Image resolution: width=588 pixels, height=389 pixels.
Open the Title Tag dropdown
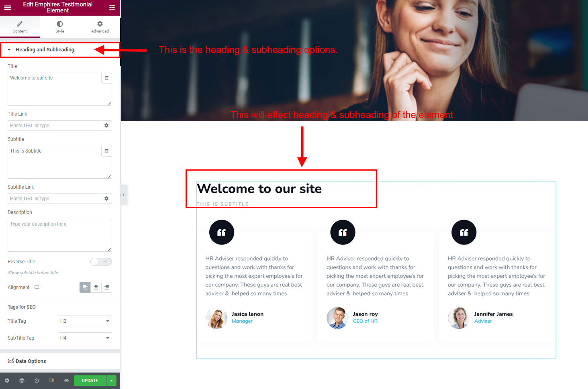point(85,321)
